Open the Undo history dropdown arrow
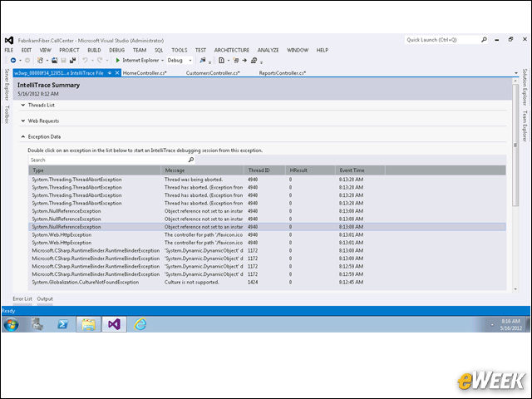The height and width of the screenshot is (399, 532). pyautogui.click(x=92, y=61)
